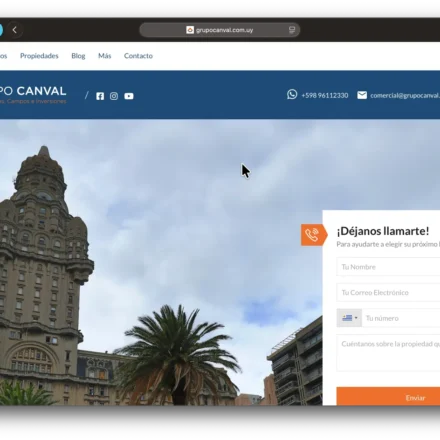Open the YouTube channel icon
Image resolution: width=440 pixels, height=440 pixels.
tap(129, 96)
